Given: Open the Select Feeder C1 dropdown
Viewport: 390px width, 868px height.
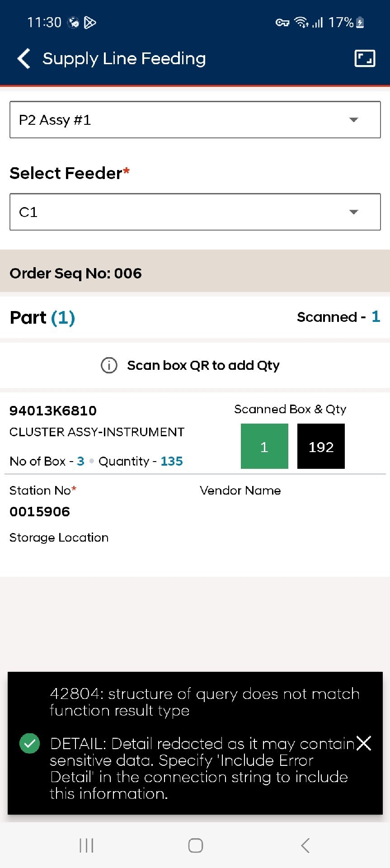Looking at the screenshot, I should pos(195,212).
